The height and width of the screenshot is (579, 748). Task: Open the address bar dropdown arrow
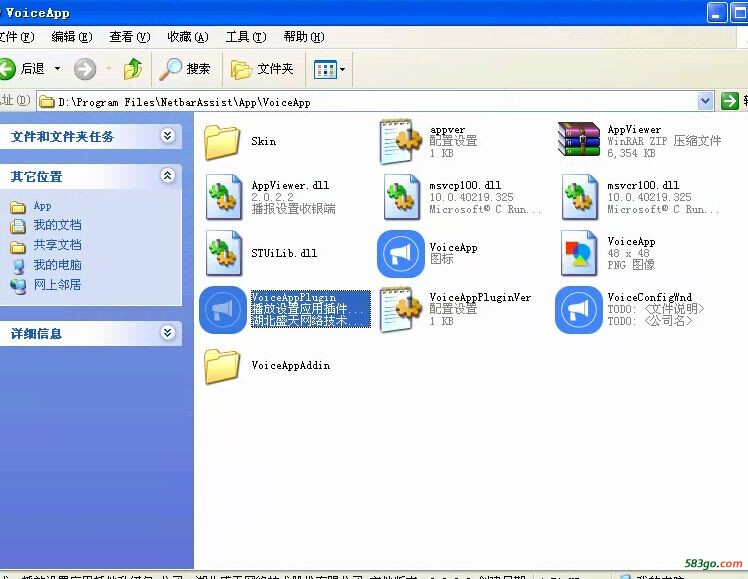point(705,101)
